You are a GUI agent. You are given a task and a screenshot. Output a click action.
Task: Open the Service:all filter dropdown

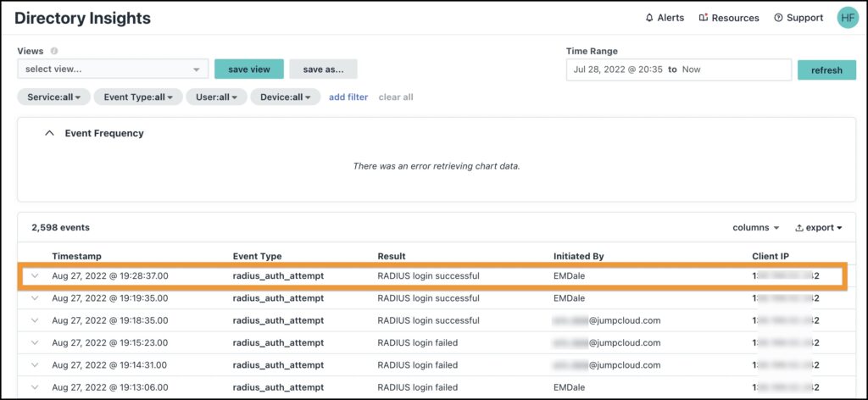pos(54,97)
